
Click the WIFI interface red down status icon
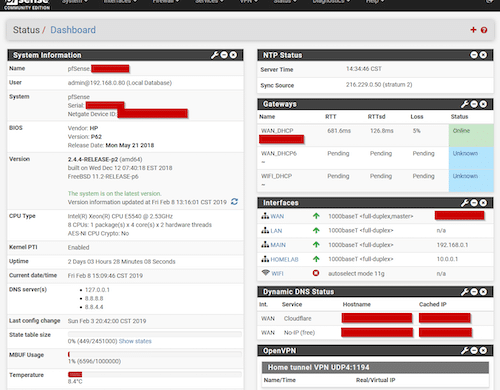316,273
